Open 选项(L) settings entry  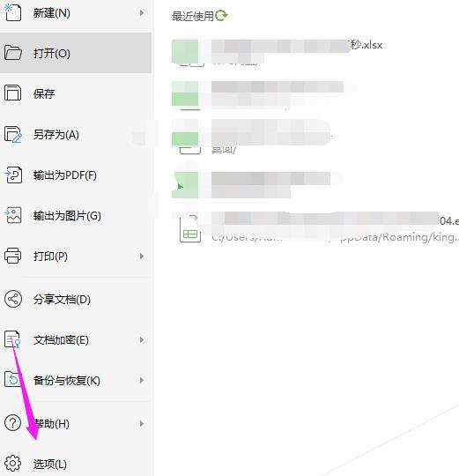point(76,464)
